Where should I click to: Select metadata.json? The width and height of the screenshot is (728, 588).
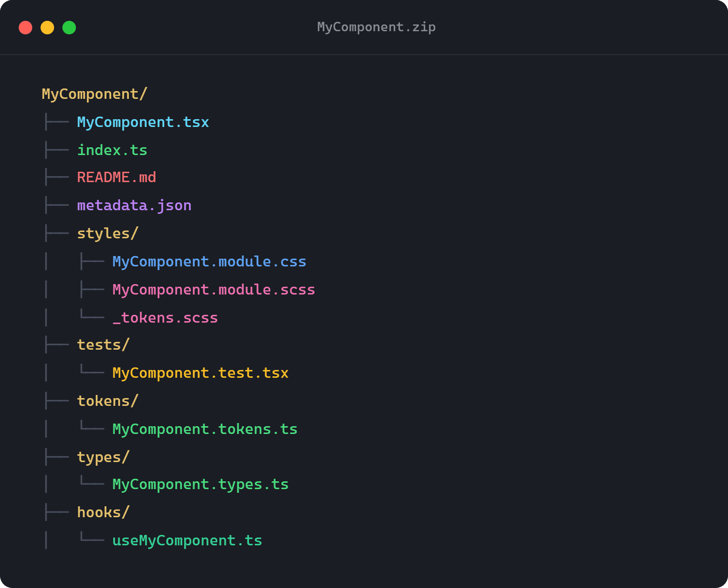pos(134,205)
